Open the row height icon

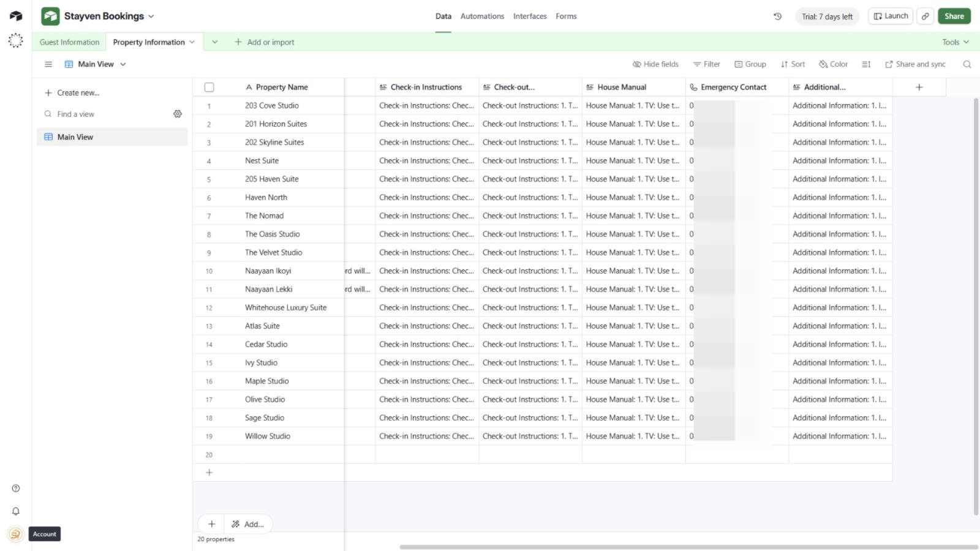point(866,64)
